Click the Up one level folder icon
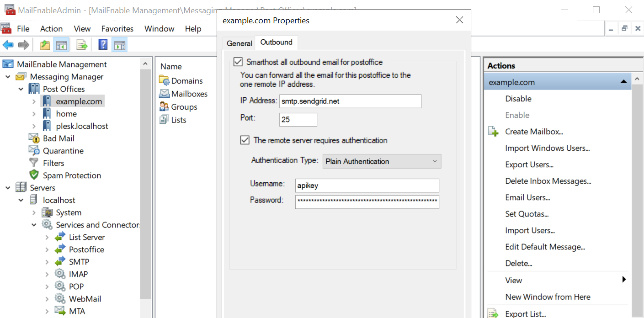This screenshot has height=318, width=644. click(x=44, y=44)
